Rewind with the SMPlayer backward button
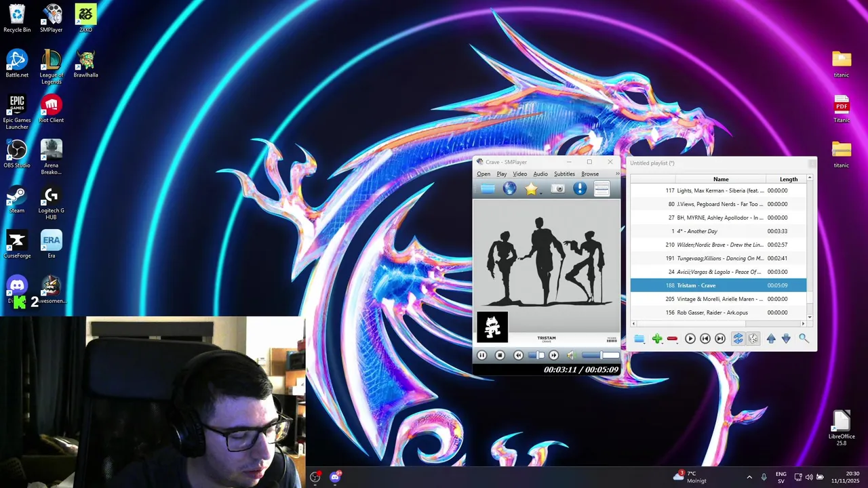This screenshot has width=868, height=488. (x=518, y=355)
